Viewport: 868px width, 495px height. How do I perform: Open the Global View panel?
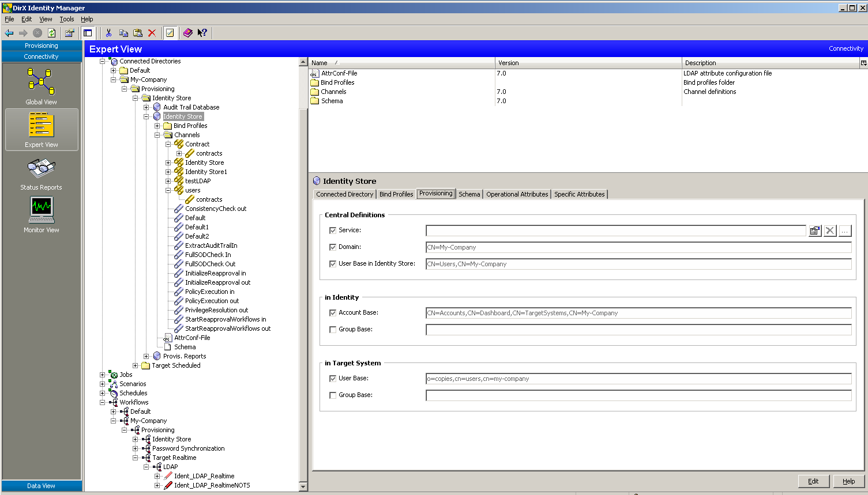coord(40,85)
